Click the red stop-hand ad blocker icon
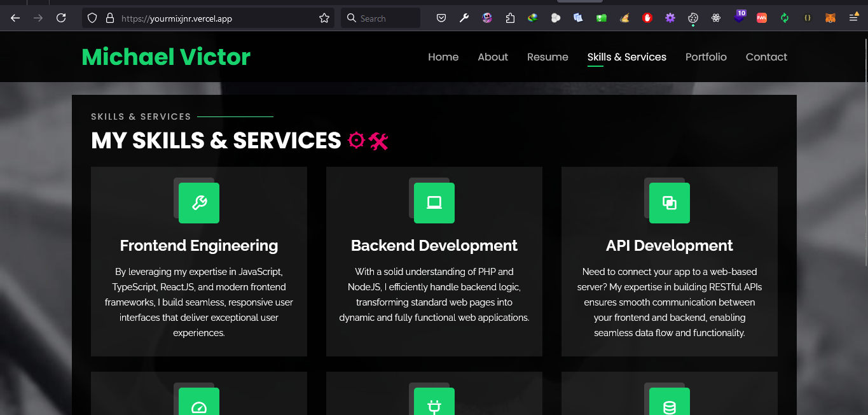The height and width of the screenshot is (415, 868). (x=647, y=18)
